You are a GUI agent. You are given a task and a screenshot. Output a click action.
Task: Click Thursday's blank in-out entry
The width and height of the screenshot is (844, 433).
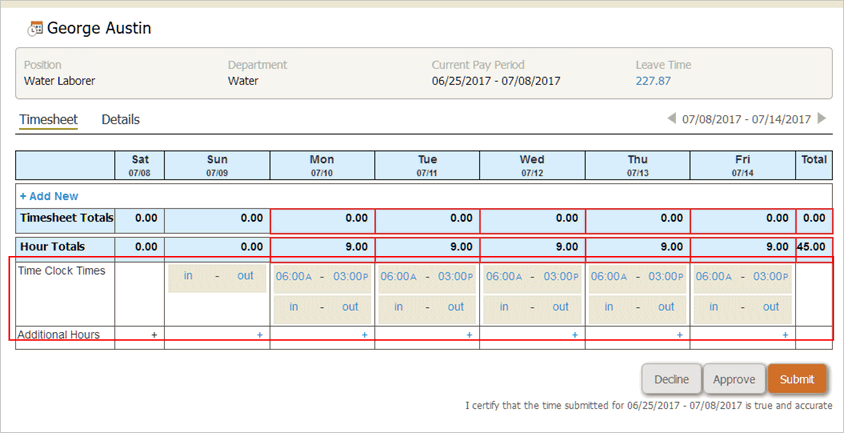(x=637, y=309)
